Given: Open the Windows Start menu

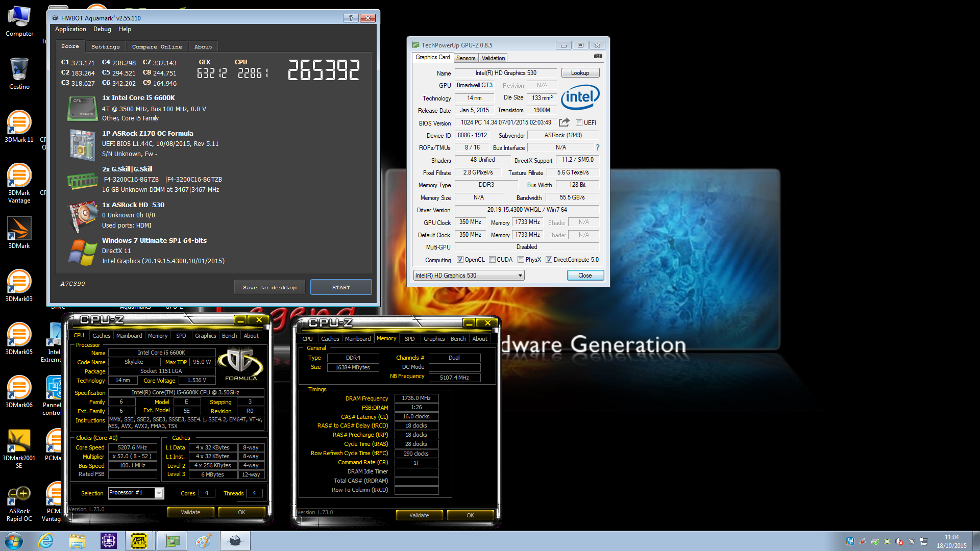Looking at the screenshot, I should click(14, 541).
